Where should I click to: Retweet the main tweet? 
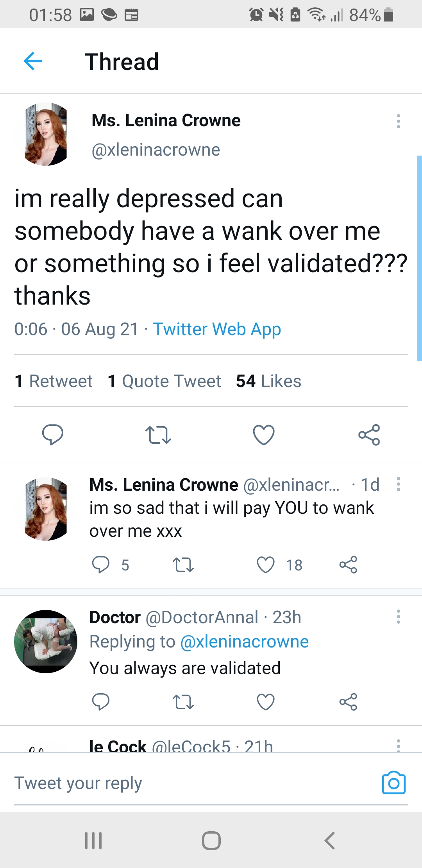coord(158,434)
